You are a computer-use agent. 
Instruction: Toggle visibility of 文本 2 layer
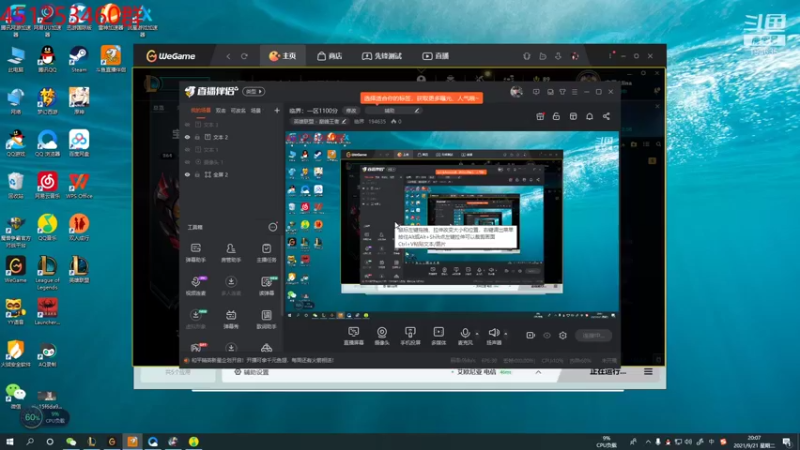tap(187, 137)
